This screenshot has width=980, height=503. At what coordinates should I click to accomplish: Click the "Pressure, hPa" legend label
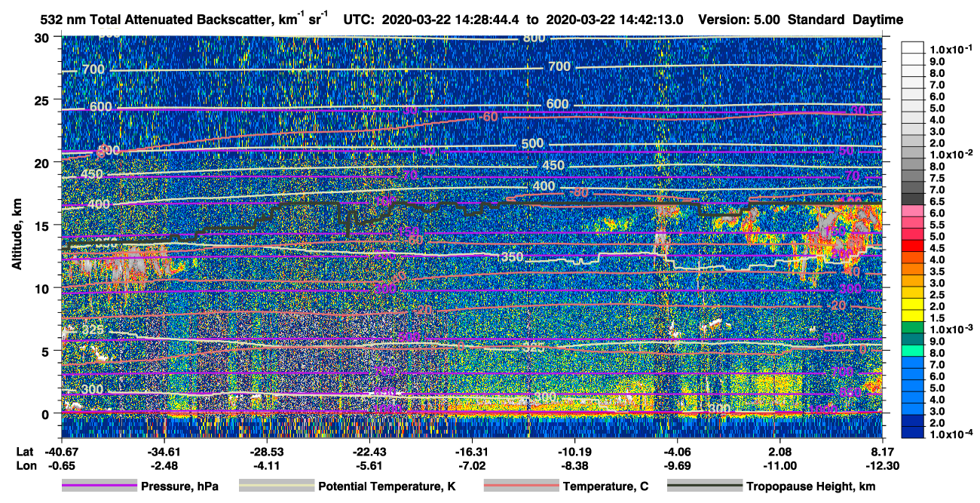[179, 486]
